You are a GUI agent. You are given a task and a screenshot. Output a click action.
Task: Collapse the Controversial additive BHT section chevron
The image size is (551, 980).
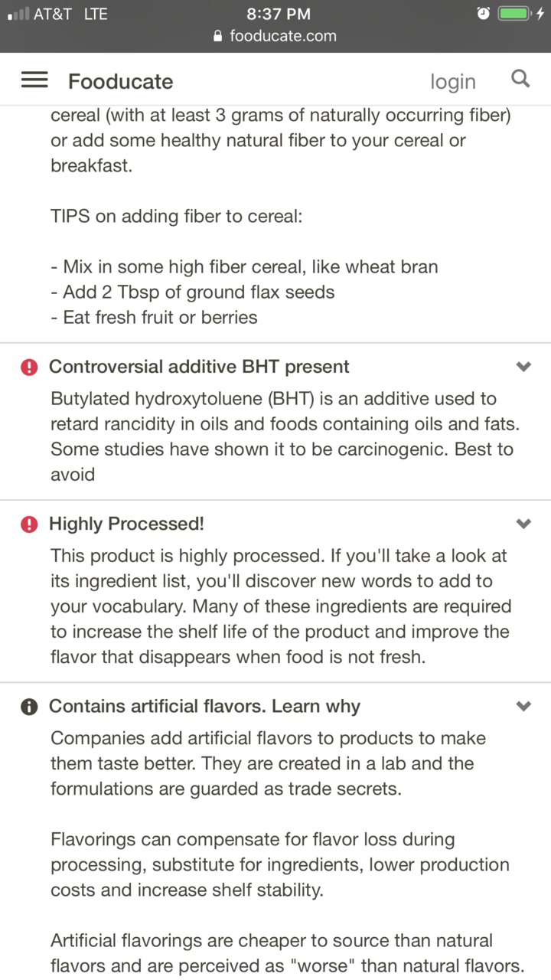coord(523,367)
